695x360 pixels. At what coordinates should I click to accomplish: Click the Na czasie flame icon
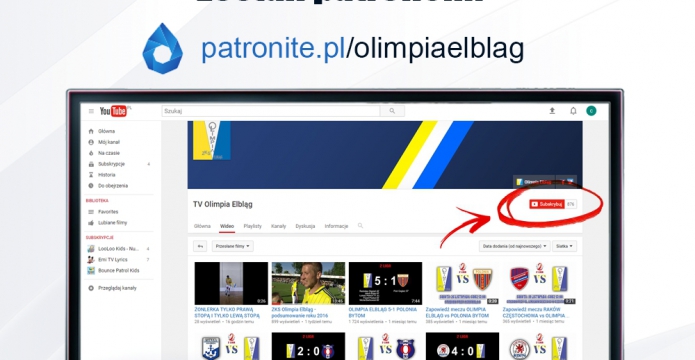pos(91,153)
